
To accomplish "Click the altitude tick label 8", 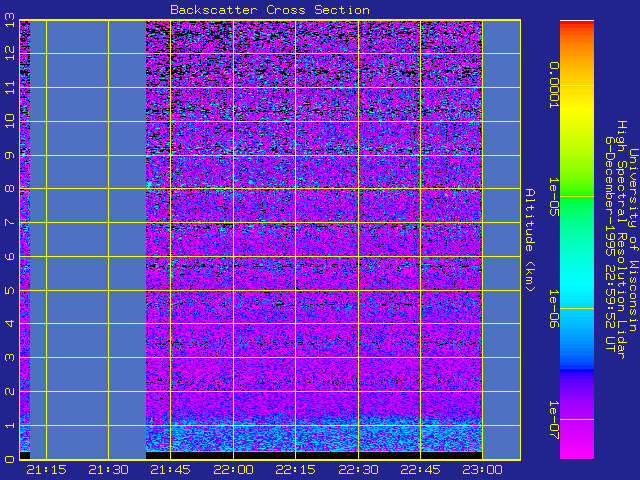I will pyautogui.click(x=10, y=189).
